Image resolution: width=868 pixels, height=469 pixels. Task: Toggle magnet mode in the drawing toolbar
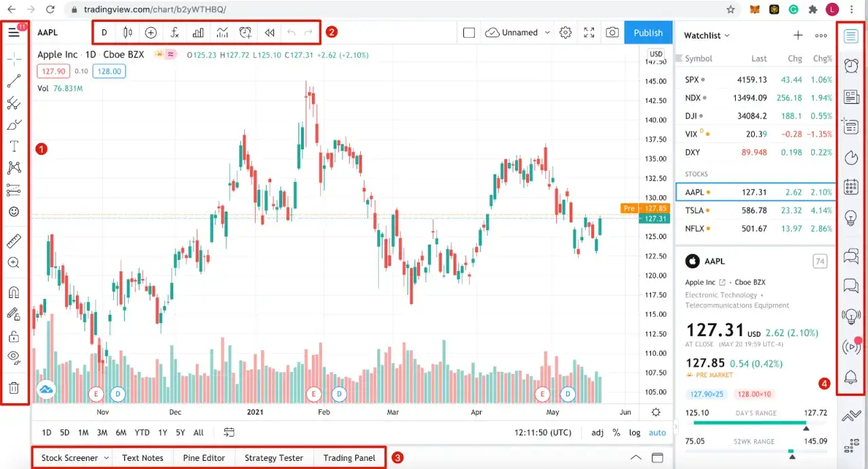click(14, 291)
